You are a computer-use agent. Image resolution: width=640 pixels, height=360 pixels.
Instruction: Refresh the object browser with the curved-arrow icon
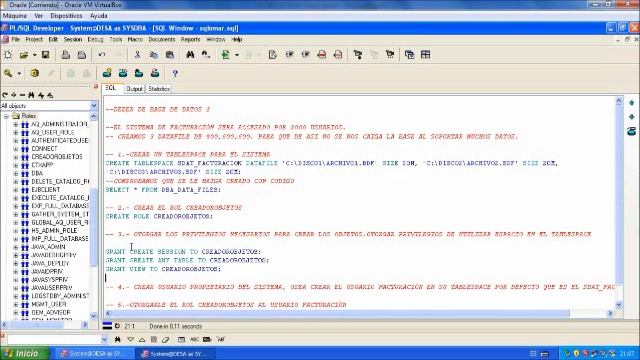click(5, 95)
